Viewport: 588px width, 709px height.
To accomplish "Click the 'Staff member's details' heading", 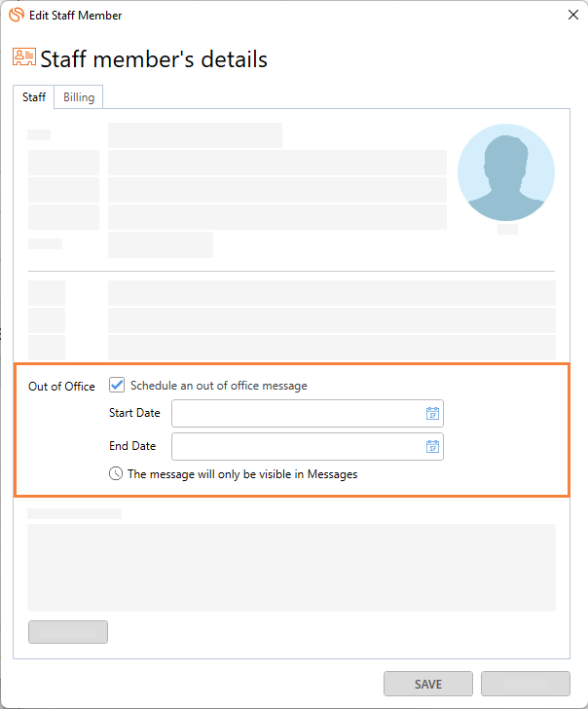I will tap(154, 59).
